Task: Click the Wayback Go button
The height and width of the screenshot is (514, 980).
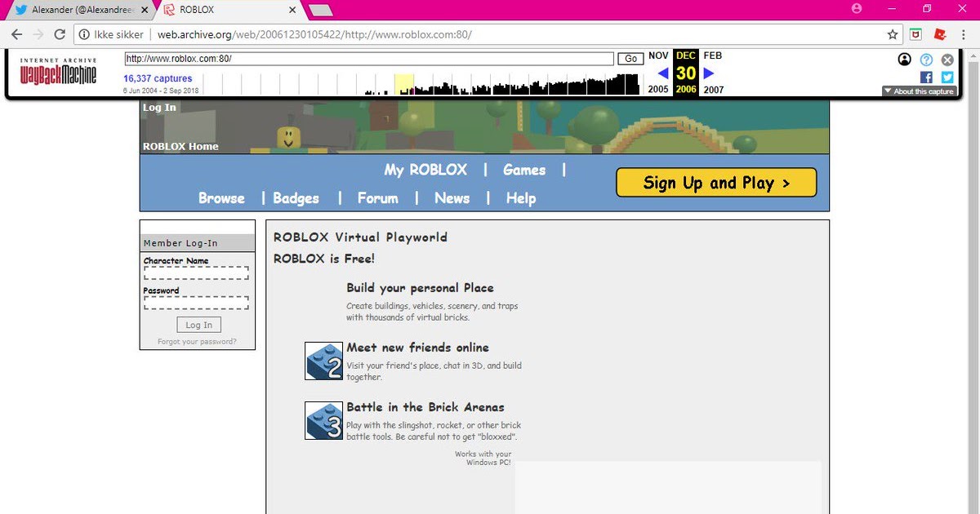Action: (630, 59)
